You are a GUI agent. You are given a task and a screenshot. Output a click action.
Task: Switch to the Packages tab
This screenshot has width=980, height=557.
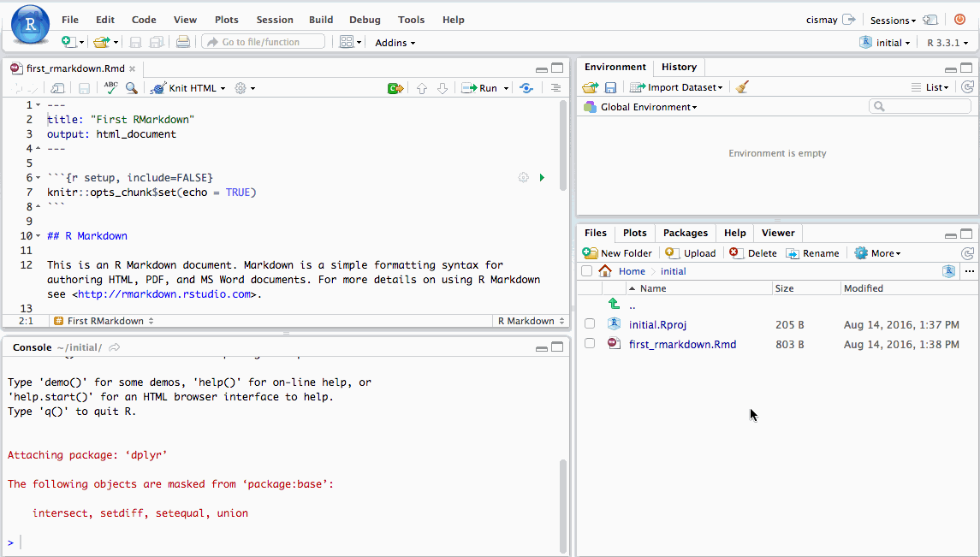coord(685,233)
